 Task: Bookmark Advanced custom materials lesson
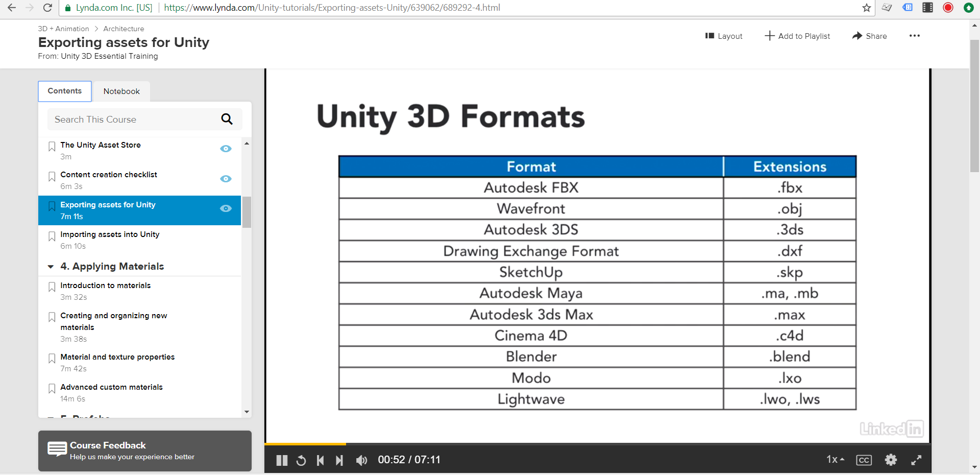pyautogui.click(x=52, y=389)
